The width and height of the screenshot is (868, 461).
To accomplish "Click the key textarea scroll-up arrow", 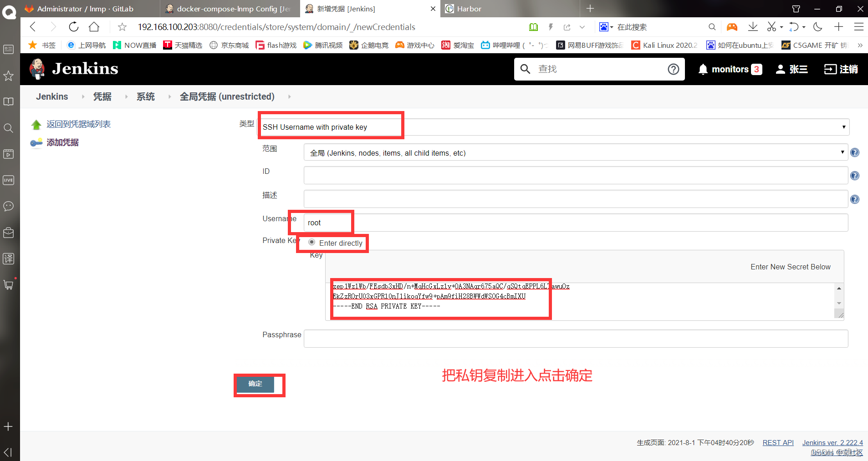I will pos(839,288).
